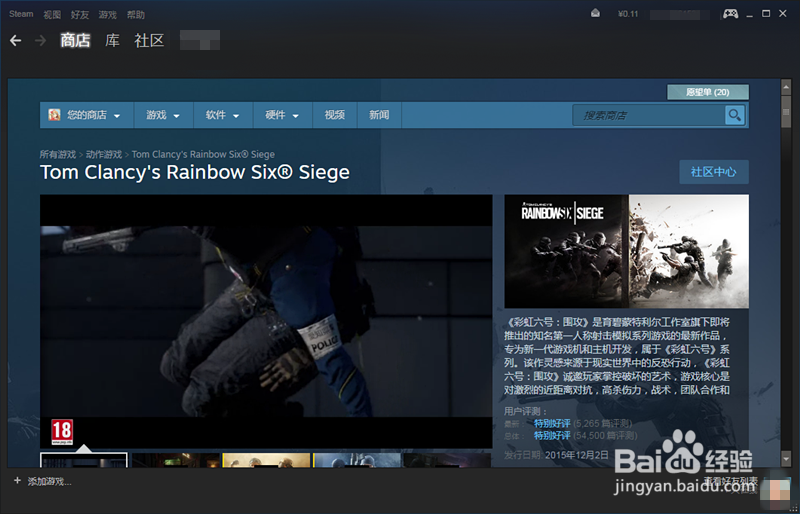Select the second media thumbnail
This screenshot has width=800, height=514.
pos(176,460)
